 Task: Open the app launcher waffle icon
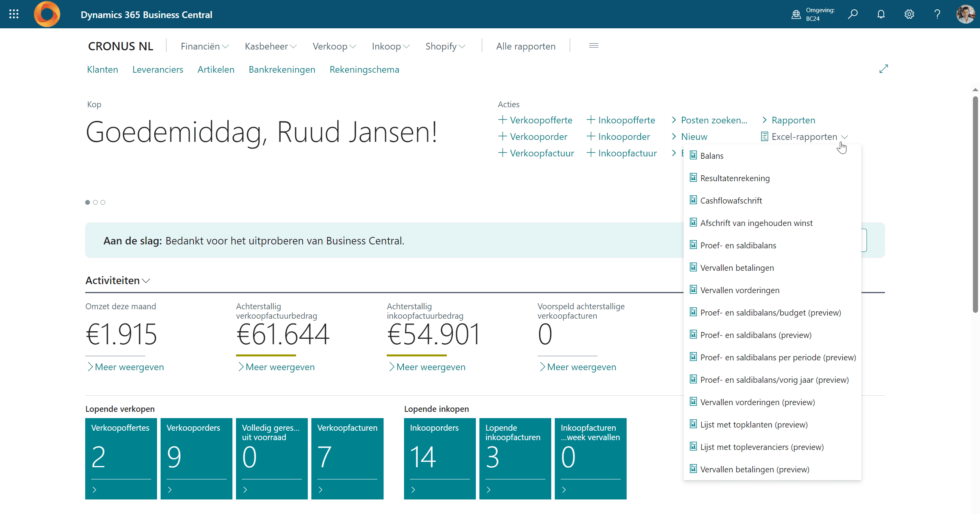click(x=14, y=14)
